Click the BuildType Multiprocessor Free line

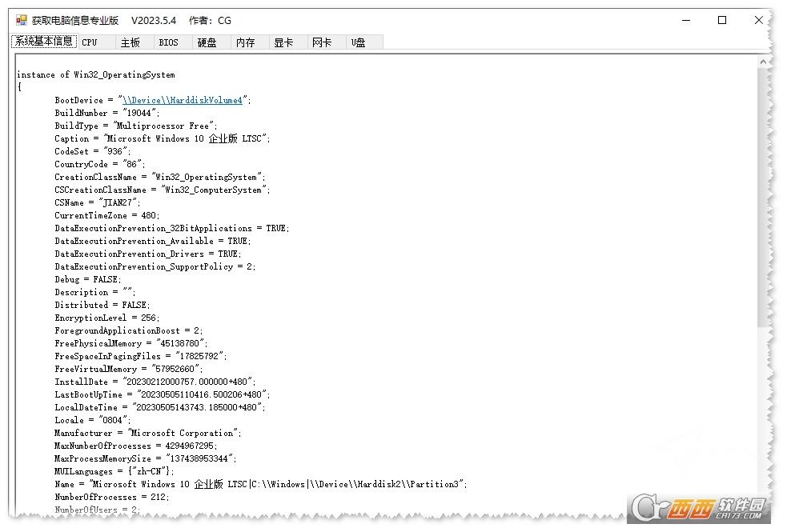click(136, 126)
